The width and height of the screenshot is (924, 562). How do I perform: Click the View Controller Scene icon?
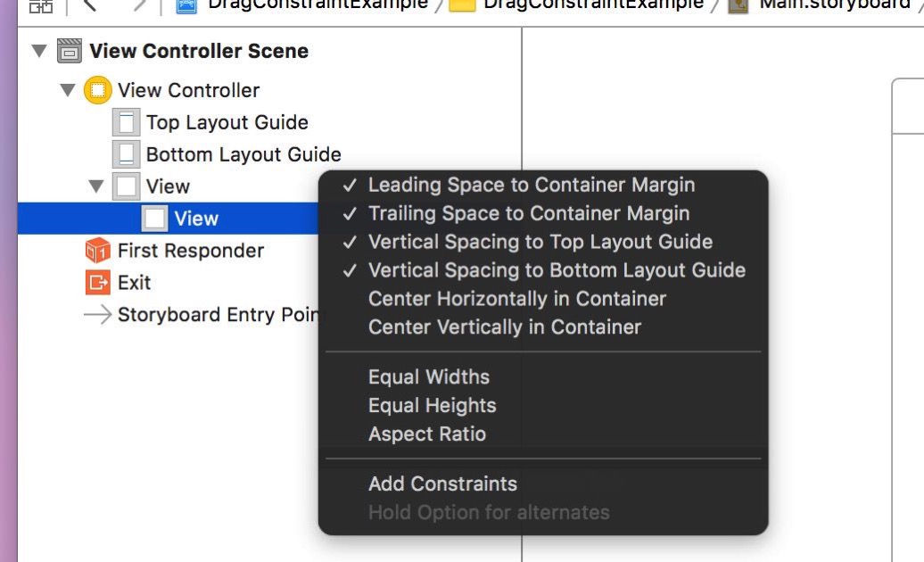(x=69, y=51)
